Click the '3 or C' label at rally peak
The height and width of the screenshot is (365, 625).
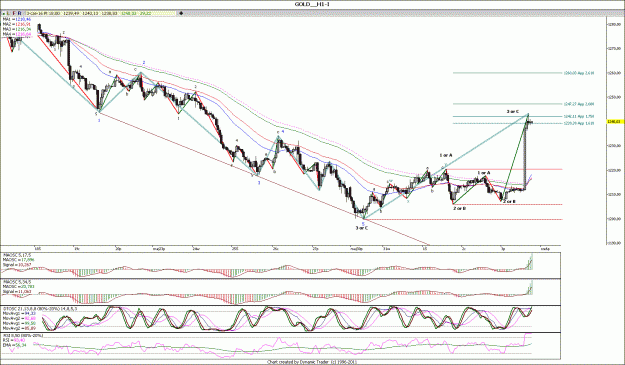coord(513,112)
